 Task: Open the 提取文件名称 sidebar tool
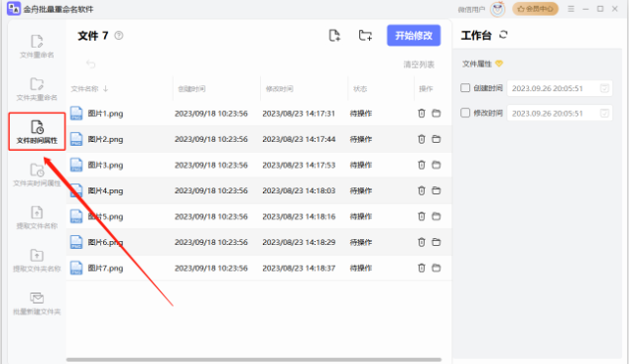click(37, 217)
